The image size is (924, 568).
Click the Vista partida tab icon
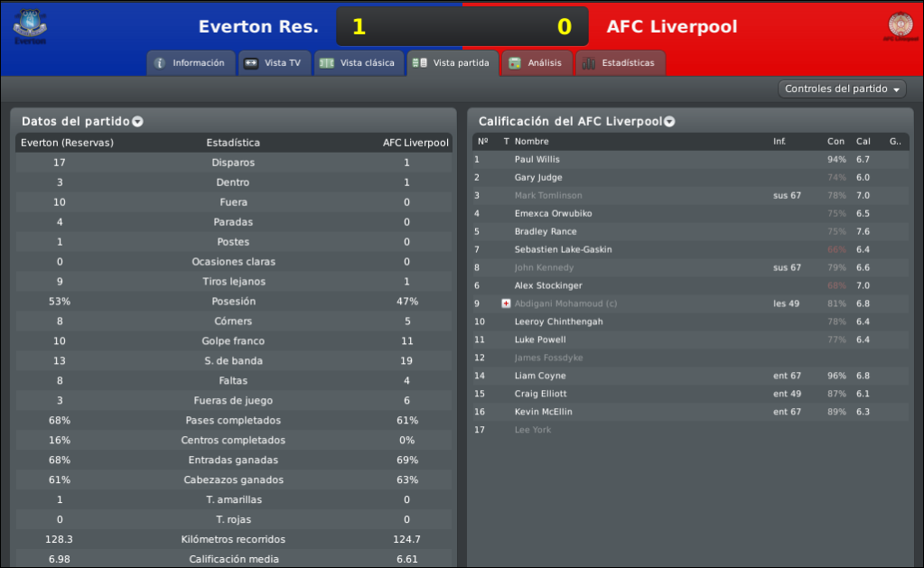pyautogui.click(x=420, y=63)
